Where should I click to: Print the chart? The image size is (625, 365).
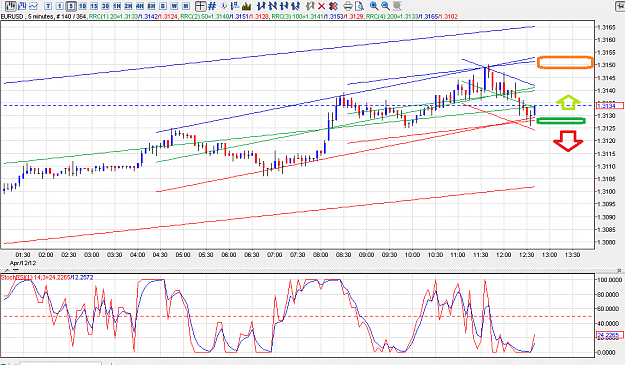(348, 6)
